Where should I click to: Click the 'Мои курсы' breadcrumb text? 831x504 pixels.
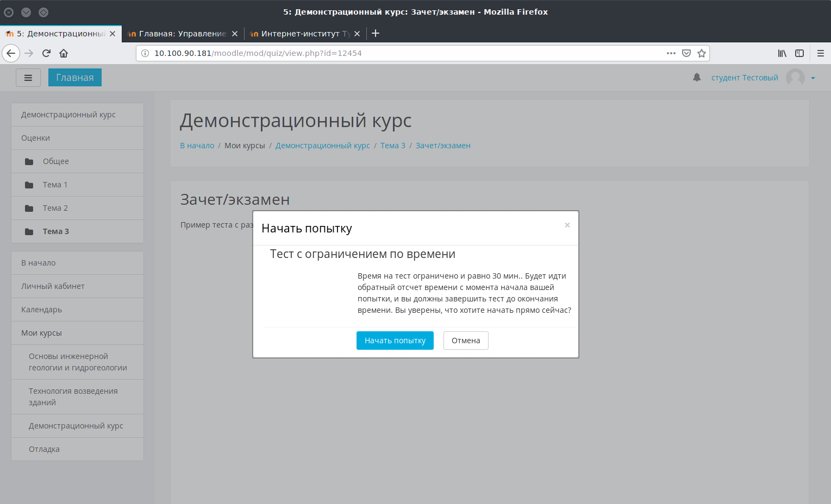pyautogui.click(x=245, y=146)
